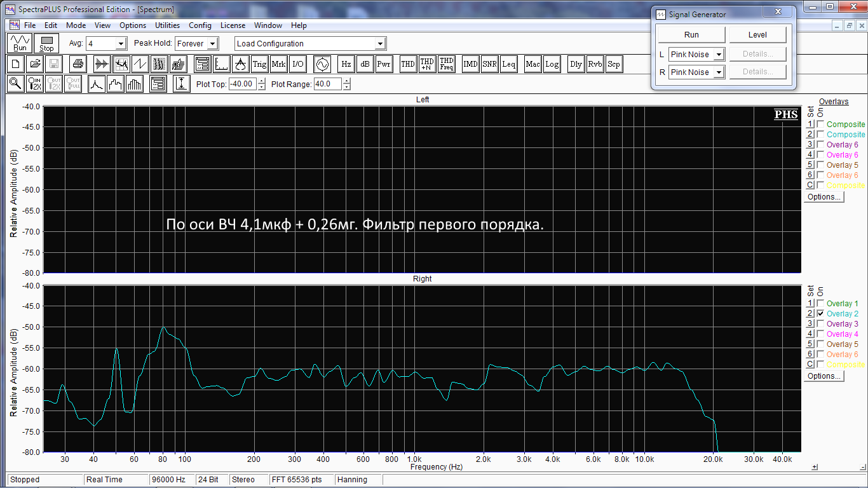
Task: Open the Time Series view icon
Action: pyautogui.click(x=102, y=64)
